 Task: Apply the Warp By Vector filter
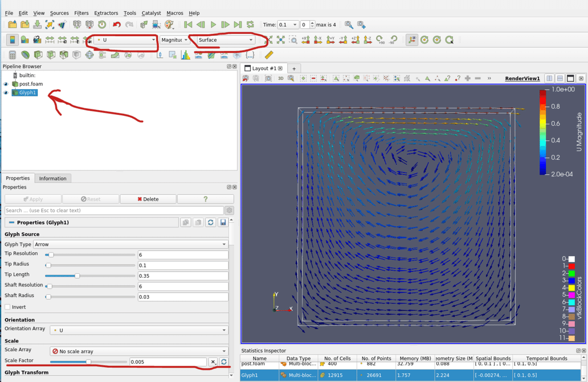(115, 55)
